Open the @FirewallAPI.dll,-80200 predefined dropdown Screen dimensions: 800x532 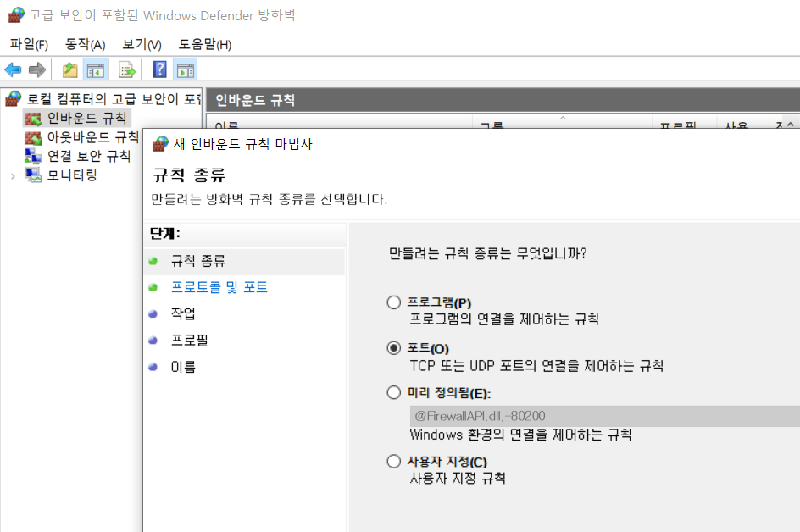point(604,416)
